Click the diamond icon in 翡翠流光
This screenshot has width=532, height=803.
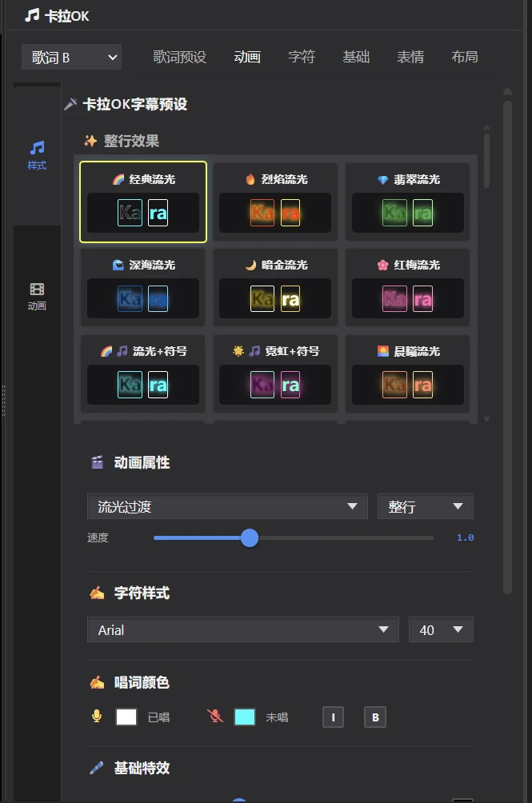pyautogui.click(x=382, y=180)
